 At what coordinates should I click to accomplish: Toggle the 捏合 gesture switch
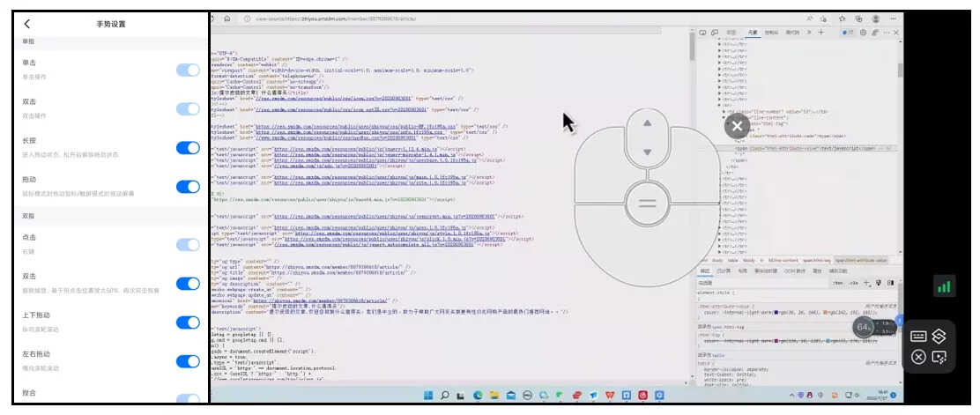[x=188, y=398]
